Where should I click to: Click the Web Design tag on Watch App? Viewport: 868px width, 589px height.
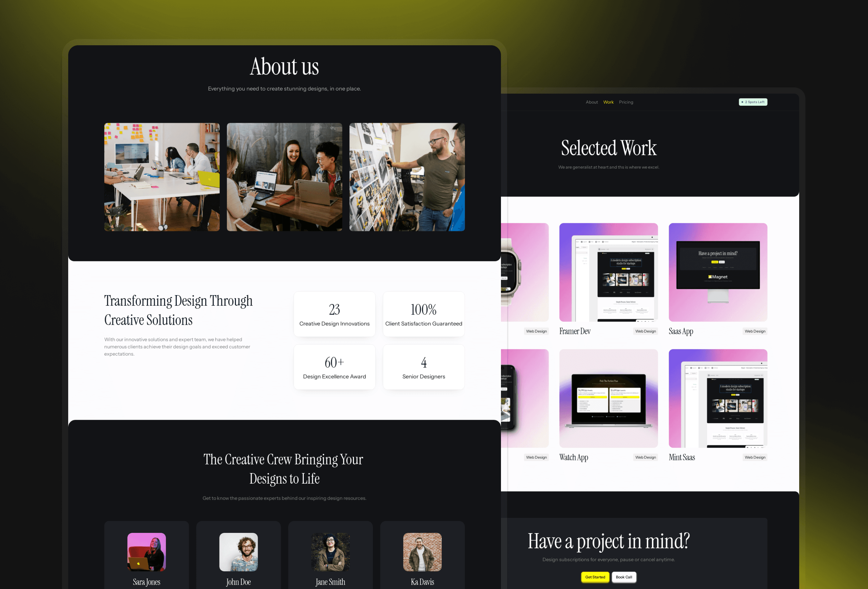pos(644,457)
